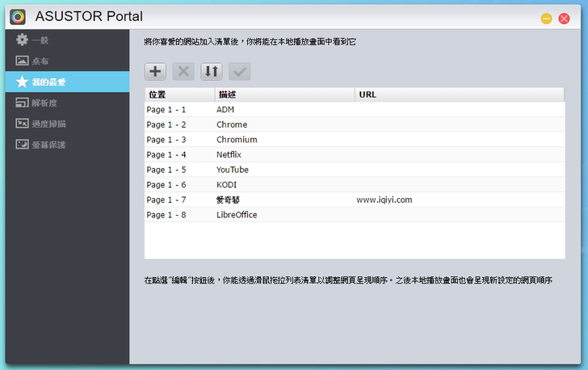Click the 位置 column header

click(178, 95)
